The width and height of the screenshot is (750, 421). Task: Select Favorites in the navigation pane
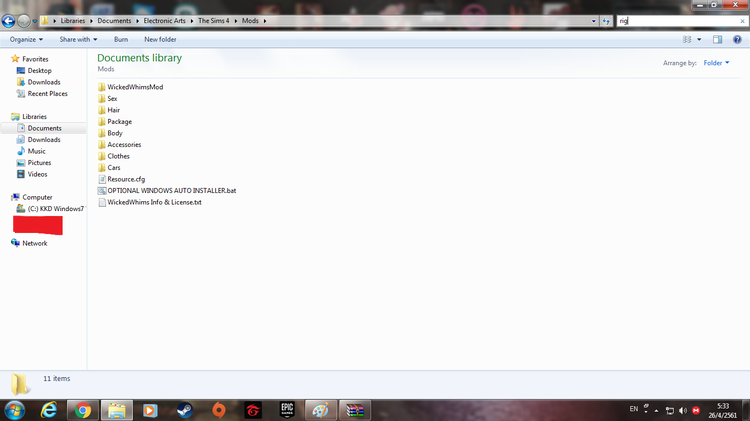[x=35, y=59]
